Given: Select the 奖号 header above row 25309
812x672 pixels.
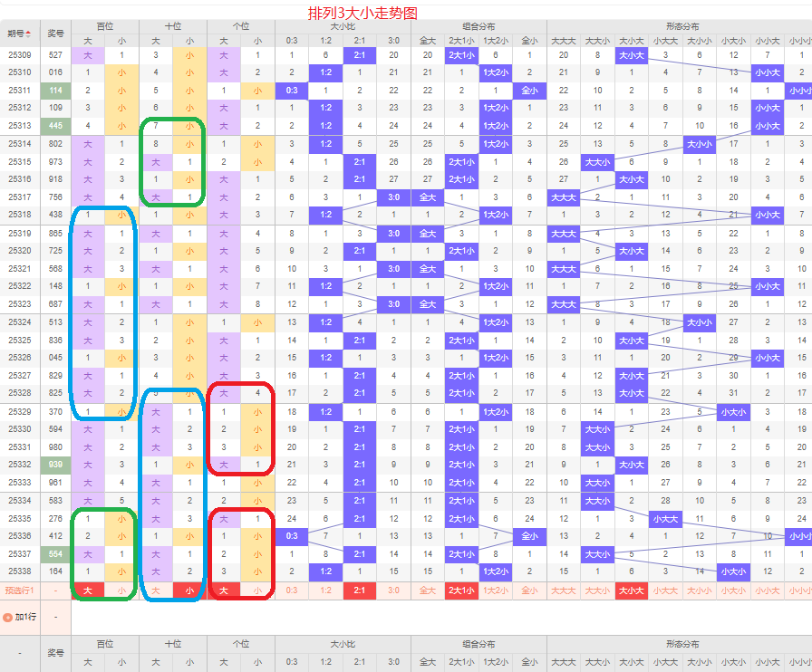Looking at the screenshot, I should tap(55, 34).
